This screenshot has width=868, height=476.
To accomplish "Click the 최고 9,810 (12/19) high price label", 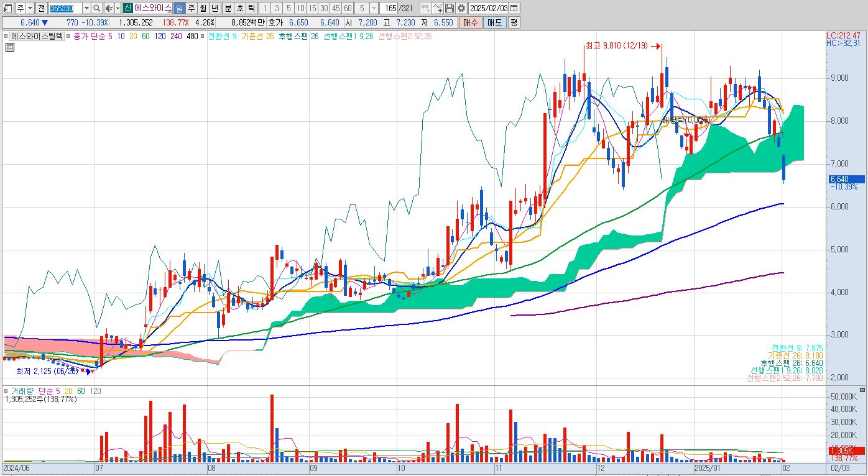I will (616, 46).
